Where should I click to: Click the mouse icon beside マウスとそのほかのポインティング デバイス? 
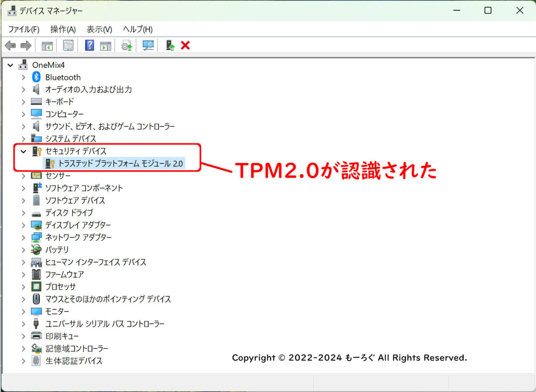click(36, 299)
